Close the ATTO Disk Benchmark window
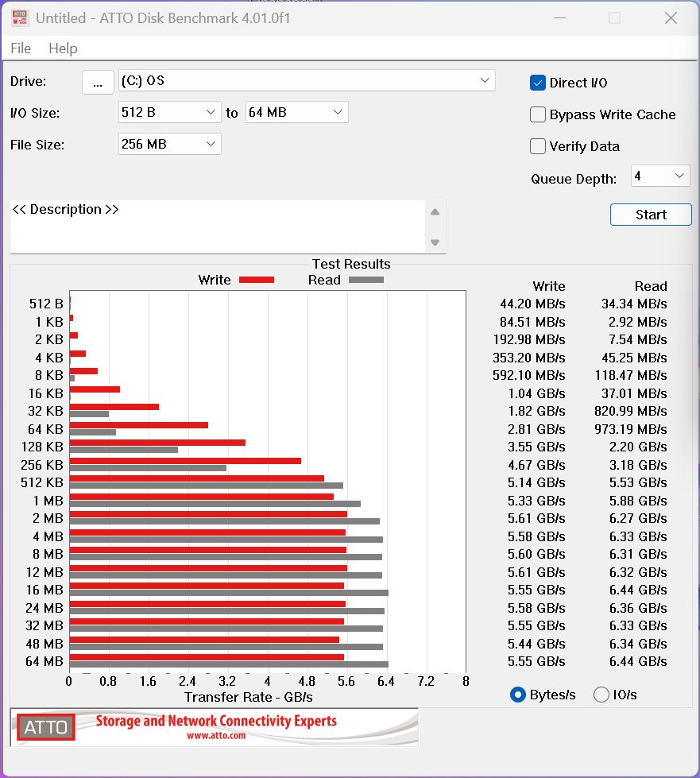Image resolution: width=700 pixels, height=778 pixels. (x=671, y=18)
